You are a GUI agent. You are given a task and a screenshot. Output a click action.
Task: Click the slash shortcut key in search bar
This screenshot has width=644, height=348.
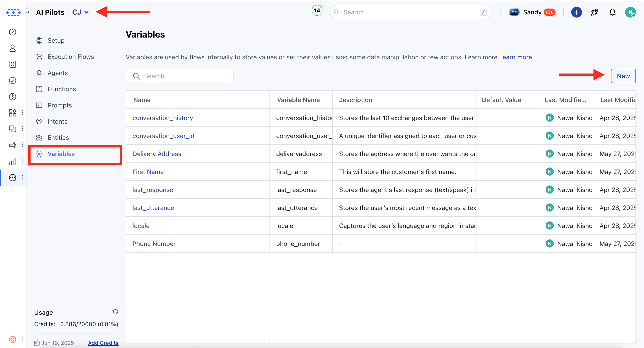[x=483, y=12]
